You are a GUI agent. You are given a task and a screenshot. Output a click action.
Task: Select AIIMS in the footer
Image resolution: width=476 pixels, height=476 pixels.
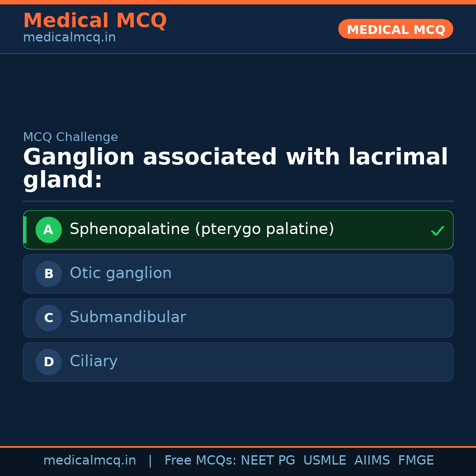(x=372, y=461)
